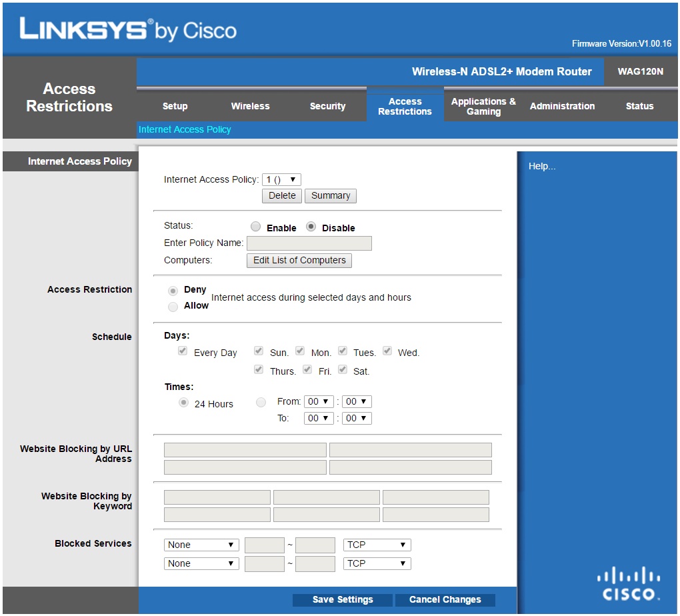Open the Status tab
The image size is (680, 616).
pos(640,106)
